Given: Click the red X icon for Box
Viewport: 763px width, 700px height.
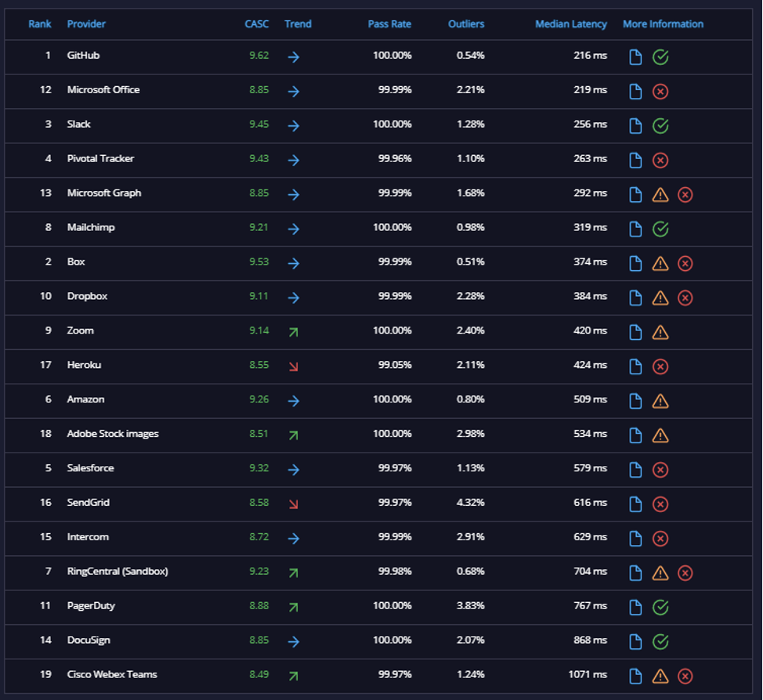Looking at the screenshot, I should click(685, 264).
